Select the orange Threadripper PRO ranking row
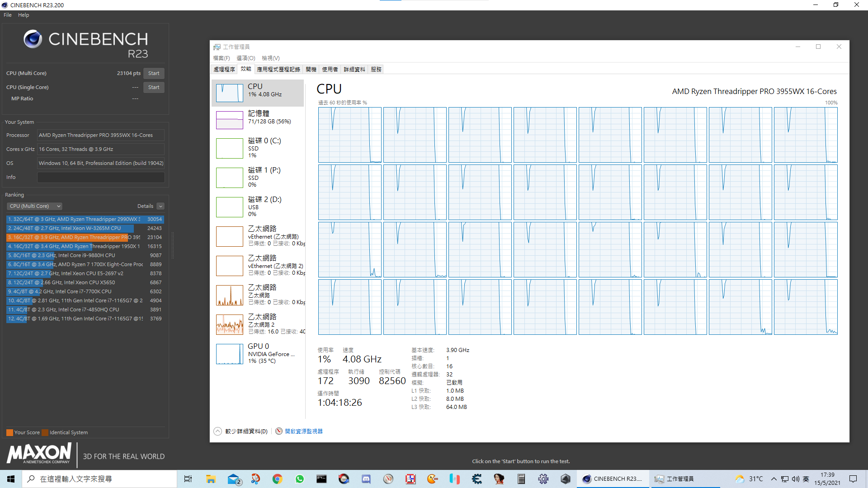The image size is (868, 488). click(x=85, y=237)
